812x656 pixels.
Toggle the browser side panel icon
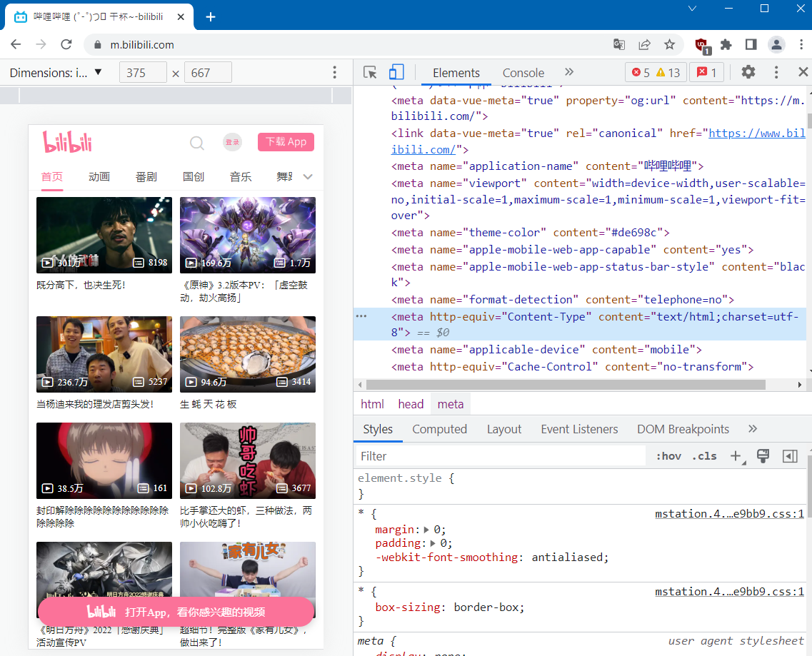click(x=751, y=44)
